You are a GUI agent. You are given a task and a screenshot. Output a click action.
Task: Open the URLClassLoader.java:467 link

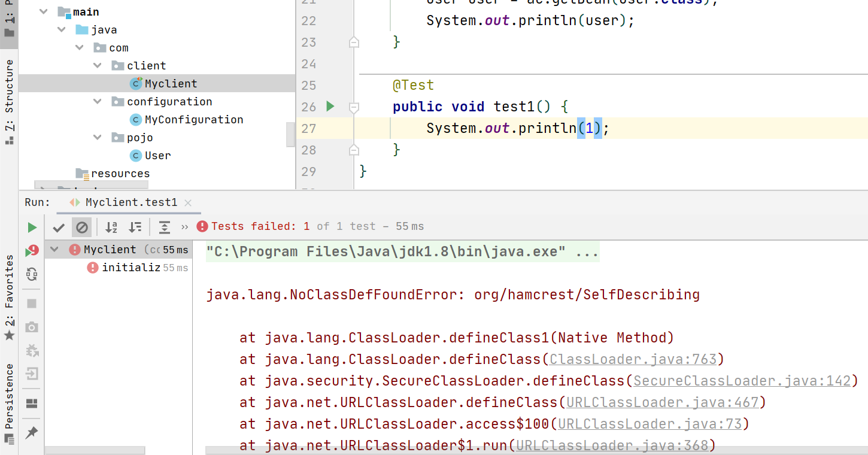coord(662,402)
